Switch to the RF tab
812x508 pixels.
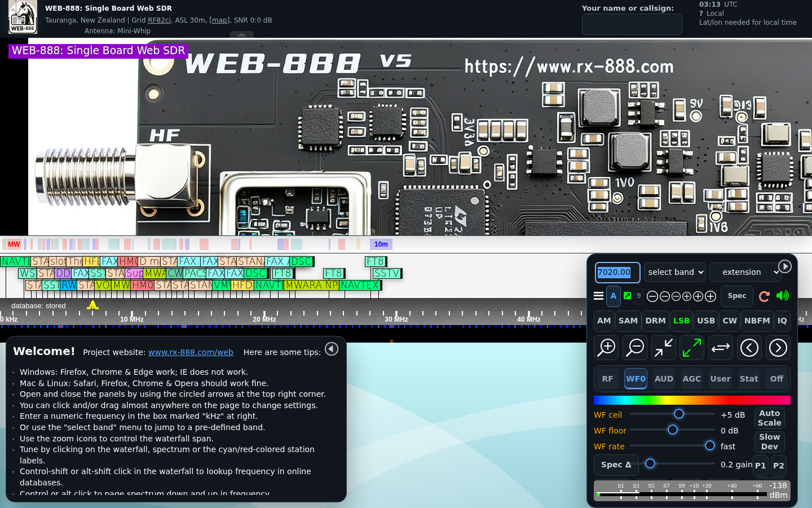tap(607, 379)
